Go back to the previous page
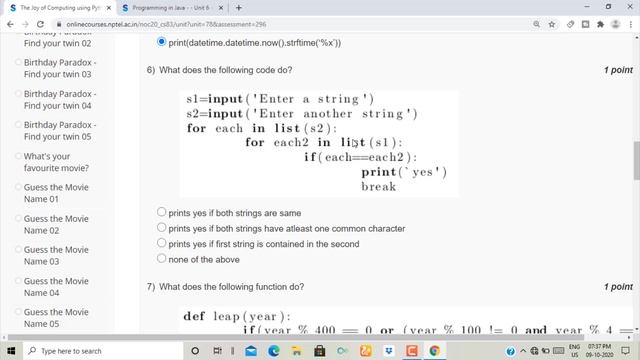This screenshot has width=640, height=360. pos(10,24)
